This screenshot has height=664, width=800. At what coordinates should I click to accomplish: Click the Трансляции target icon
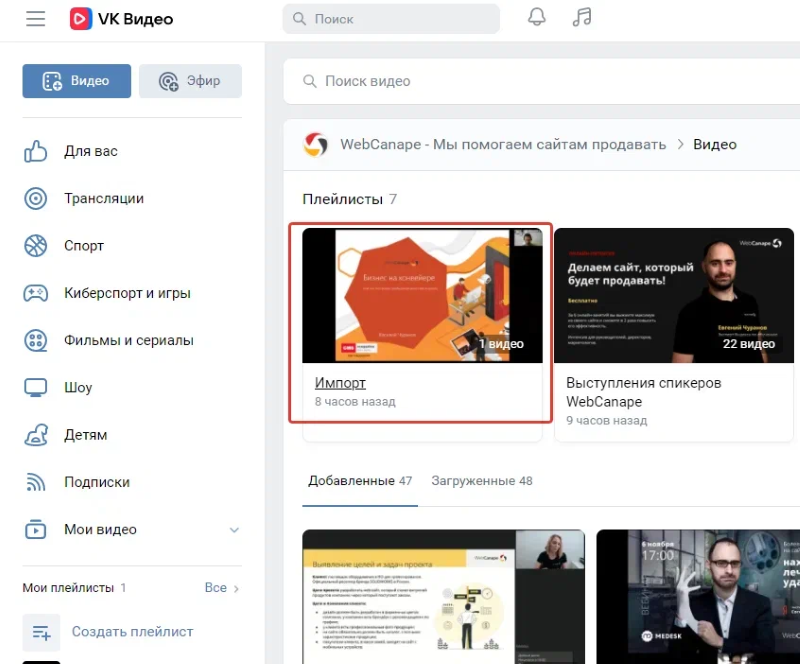(36, 199)
